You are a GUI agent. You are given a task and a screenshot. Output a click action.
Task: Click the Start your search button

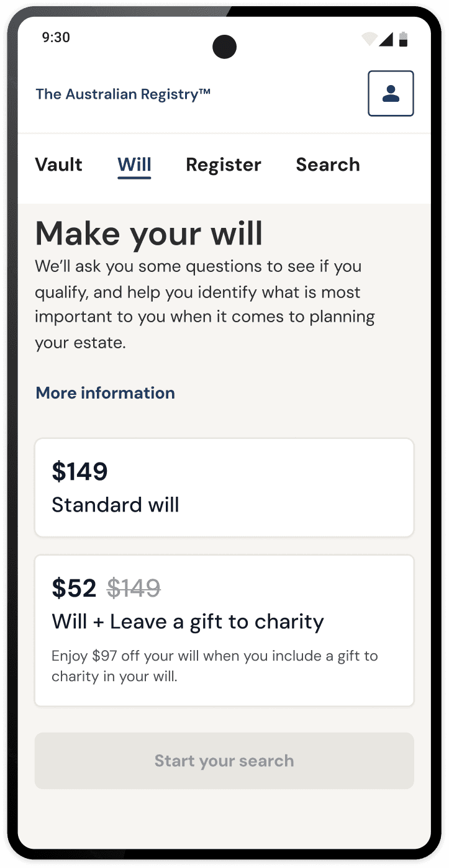tap(224, 761)
